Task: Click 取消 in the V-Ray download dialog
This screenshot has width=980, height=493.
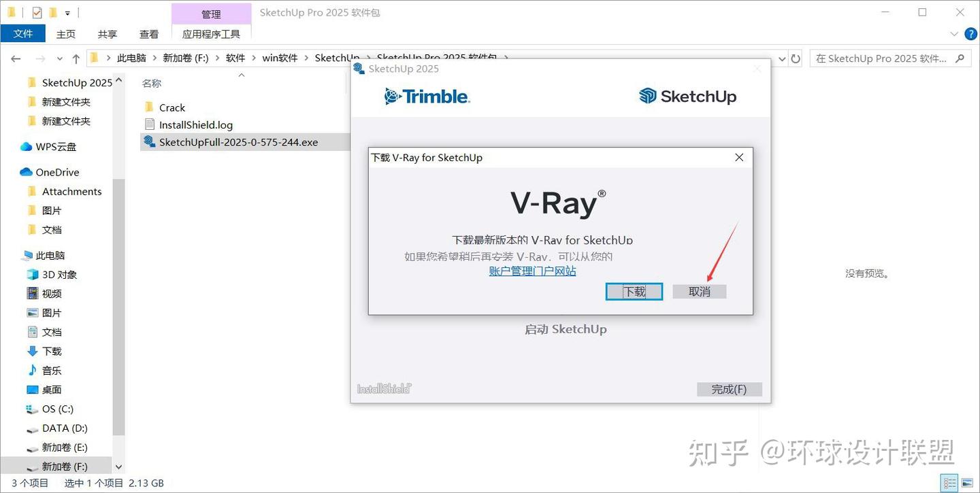Action: click(x=700, y=291)
